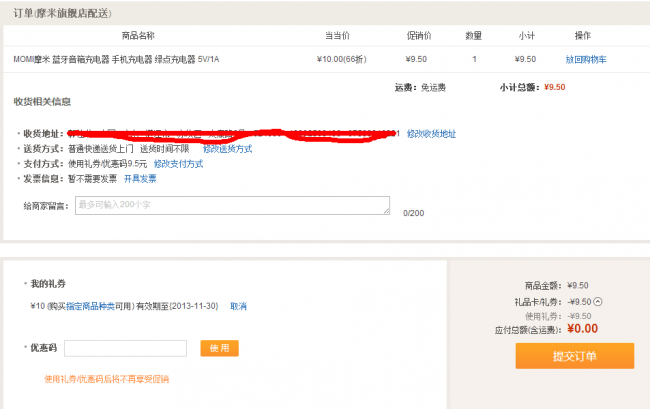Image resolution: width=650 pixels, height=409 pixels.
Task: Focus the 优惠码 coupon code field
Action: point(125,348)
